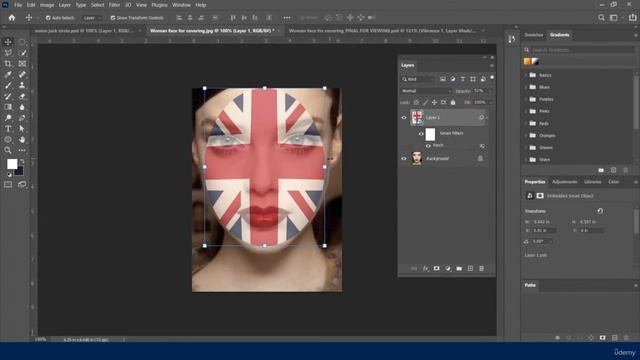Toggle the Pinch filter visibility eye

[428, 146]
